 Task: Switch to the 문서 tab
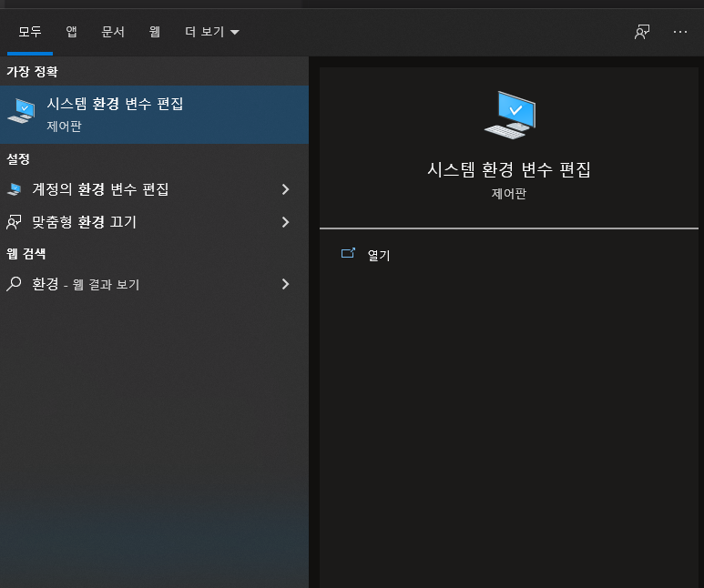[x=113, y=32]
